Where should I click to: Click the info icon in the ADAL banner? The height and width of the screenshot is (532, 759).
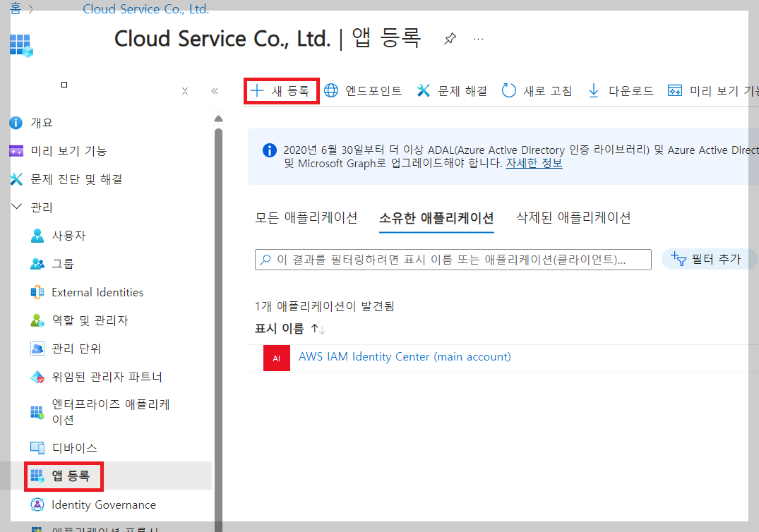pos(270,150)
